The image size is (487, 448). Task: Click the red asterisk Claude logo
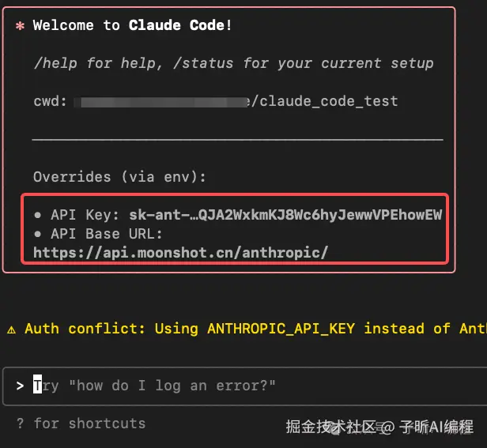[21, 26]
